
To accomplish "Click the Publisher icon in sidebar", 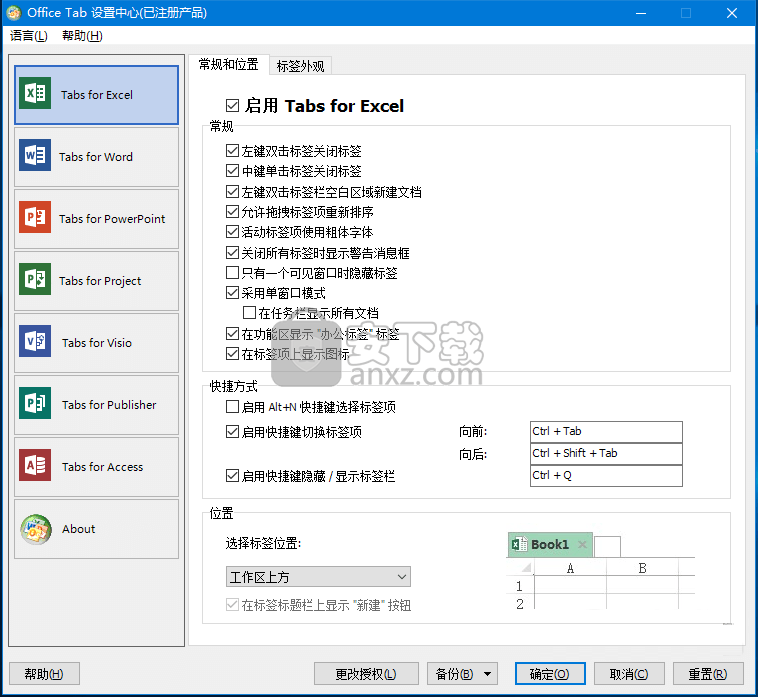I will (x=35, y=403).
